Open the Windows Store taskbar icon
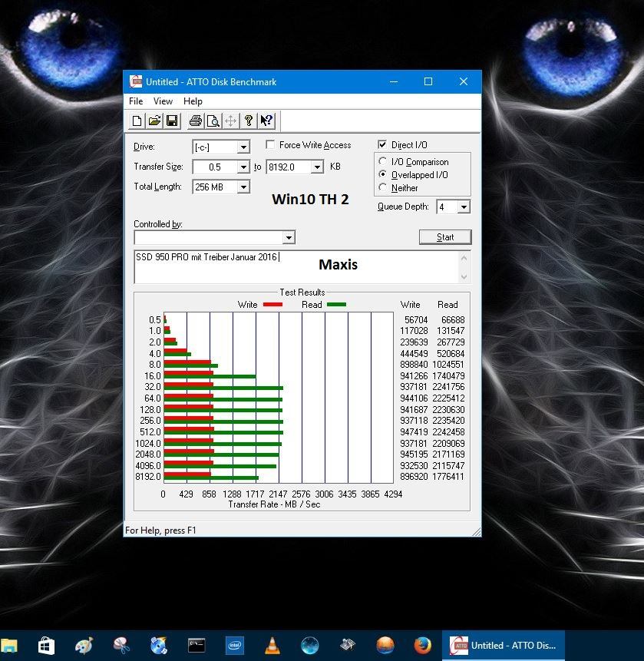This screenshot has height=661, width=644. pyautogui.click(x=46, y=646)
